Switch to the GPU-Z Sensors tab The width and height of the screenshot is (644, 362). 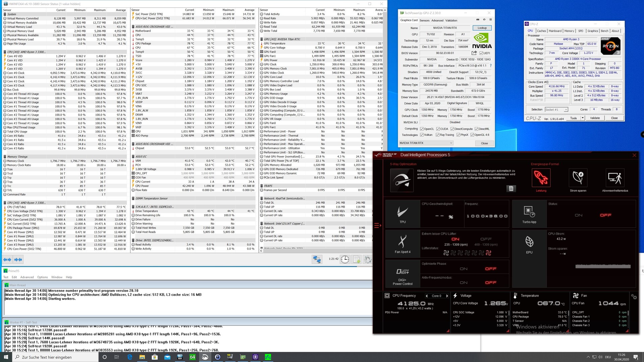coord(424,20)
